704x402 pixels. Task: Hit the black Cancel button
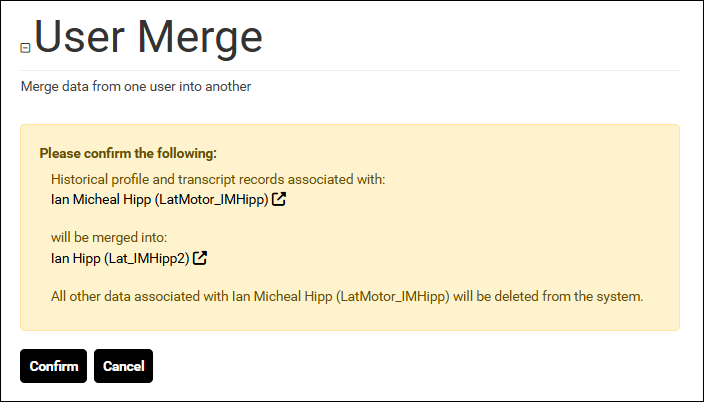pos(123,366)
